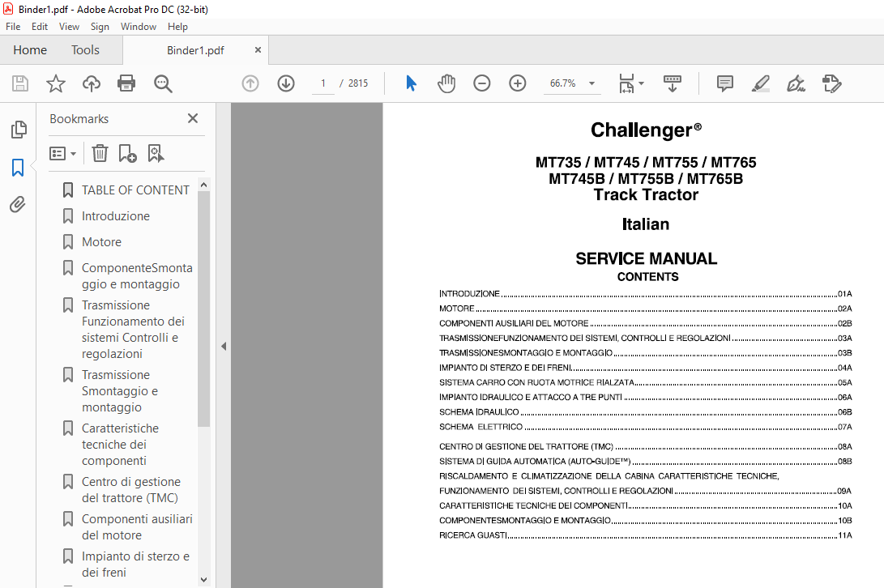Open Componenti ausiliari del motore bookmark

tap(137, 526)
